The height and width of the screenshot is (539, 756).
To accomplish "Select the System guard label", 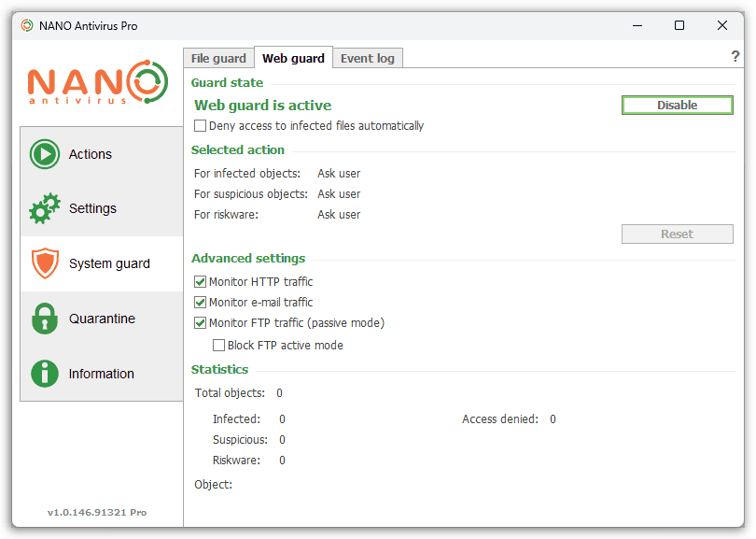I will 109,264.
